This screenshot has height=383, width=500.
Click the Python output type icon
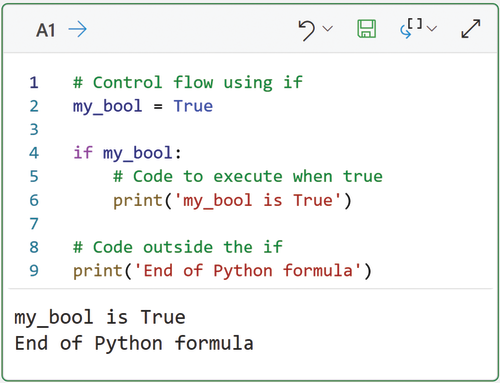click(411, 28)
